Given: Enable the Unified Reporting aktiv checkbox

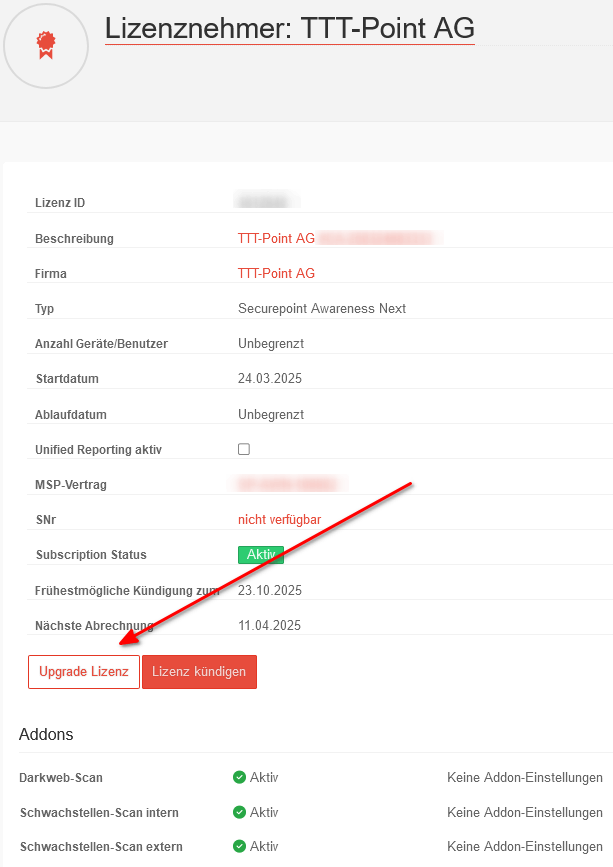Looking at the screenshot, I should 244,449.
